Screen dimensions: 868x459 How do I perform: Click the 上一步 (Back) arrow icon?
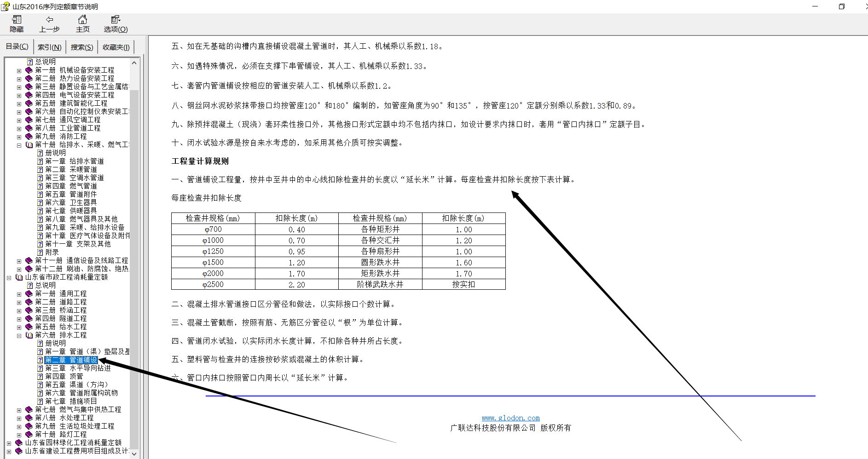pyautogui.click(x=49, y=19)
